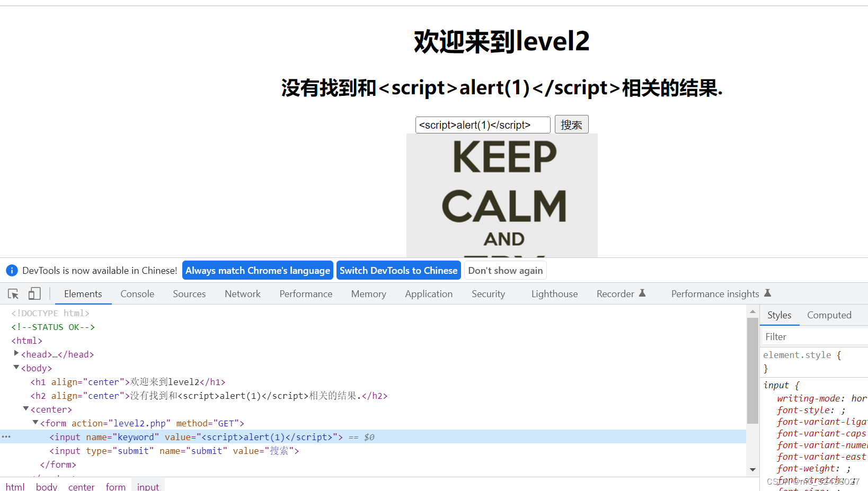The image size is (868, 491).
Task: Open the Network tab
Action: coord(243,294)
